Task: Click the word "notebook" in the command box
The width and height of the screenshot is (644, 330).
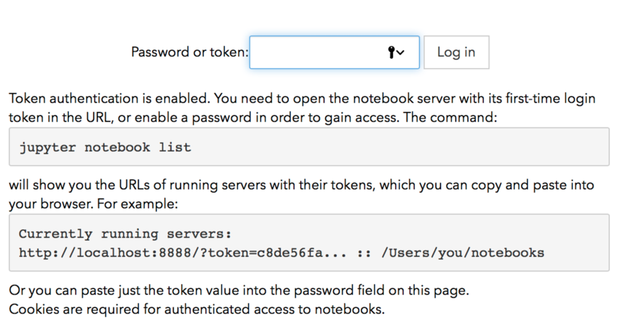Action: coord(117,147)
